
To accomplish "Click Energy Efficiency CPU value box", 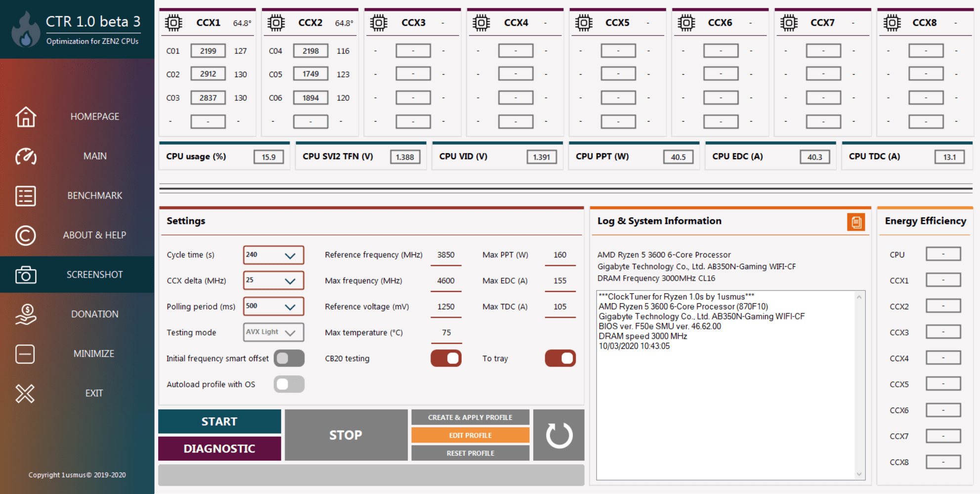I will coord(943,254).
